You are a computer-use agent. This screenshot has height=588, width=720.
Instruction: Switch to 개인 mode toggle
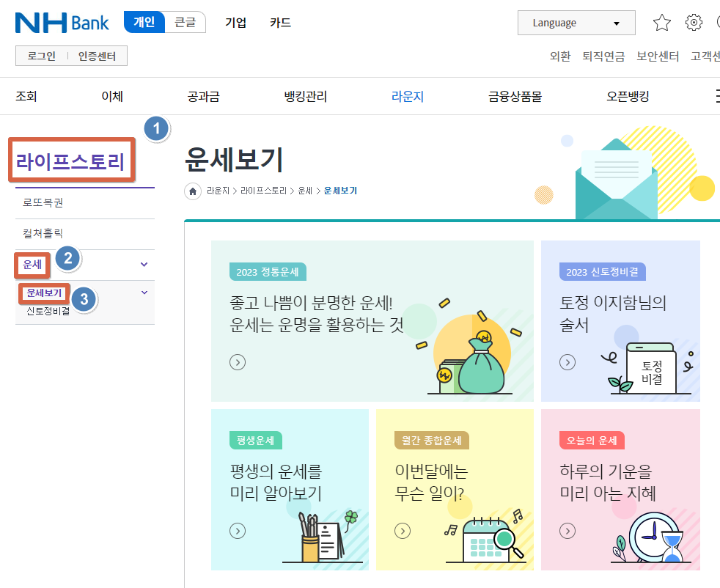click(x=144, y=22)
